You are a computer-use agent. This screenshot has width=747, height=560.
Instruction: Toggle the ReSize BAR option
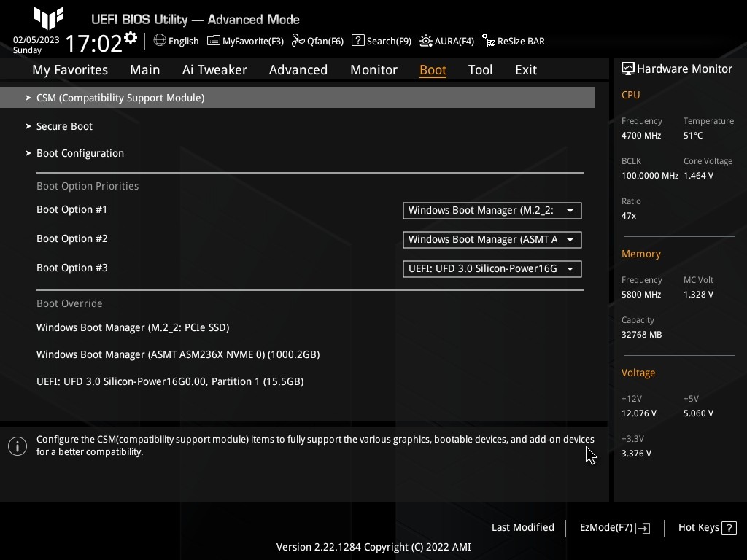coord(514,41)
